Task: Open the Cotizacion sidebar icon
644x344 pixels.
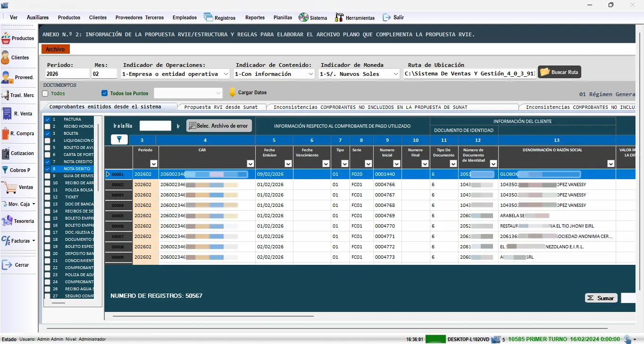Action: coord(6,153)
